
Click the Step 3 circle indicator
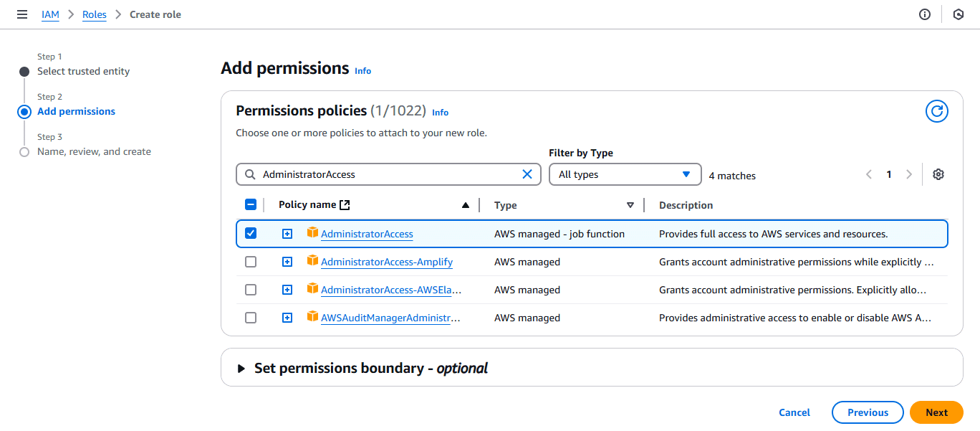click(x=24, y=151)
